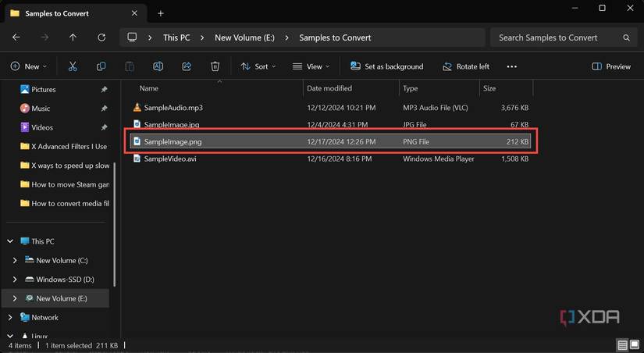Toggle the Preview pane
The image size is (644, 353).
coord(611,66)
